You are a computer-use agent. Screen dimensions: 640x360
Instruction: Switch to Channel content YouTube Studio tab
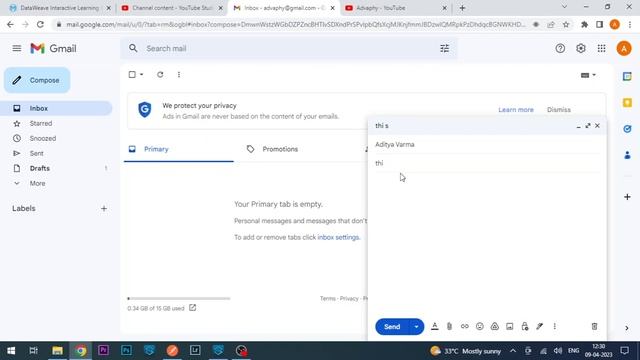point(172,8)
